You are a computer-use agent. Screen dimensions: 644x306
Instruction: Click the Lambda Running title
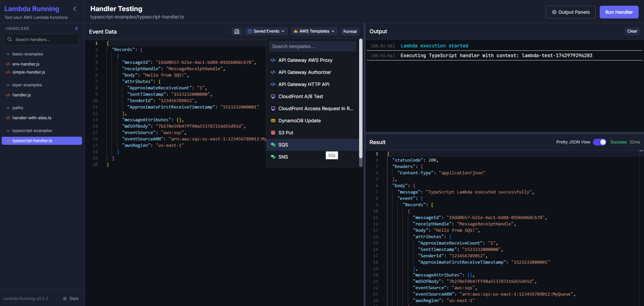point(32,9)
